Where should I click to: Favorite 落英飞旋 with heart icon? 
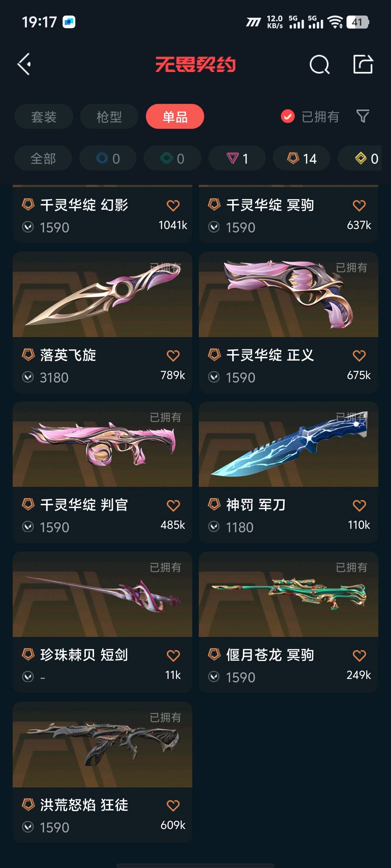[x=173, y=356]
